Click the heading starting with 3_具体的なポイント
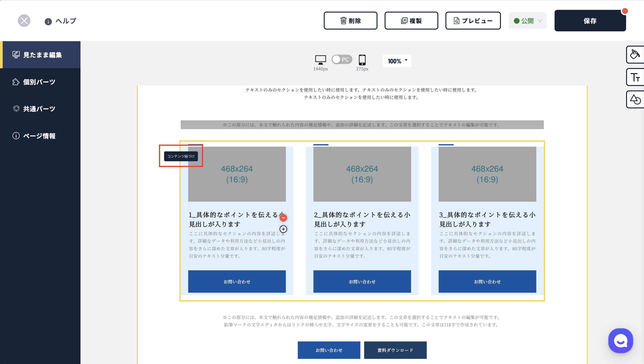Image resolution: width=644 pixels, height=364 pixels. (487, 219)
